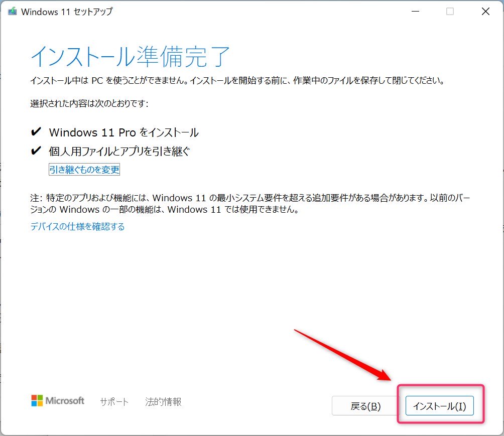Image resolution: width=504 pixels, height=436 pixels.
Task: Click the heading インストール準備完了
Action: click(130, 56)
